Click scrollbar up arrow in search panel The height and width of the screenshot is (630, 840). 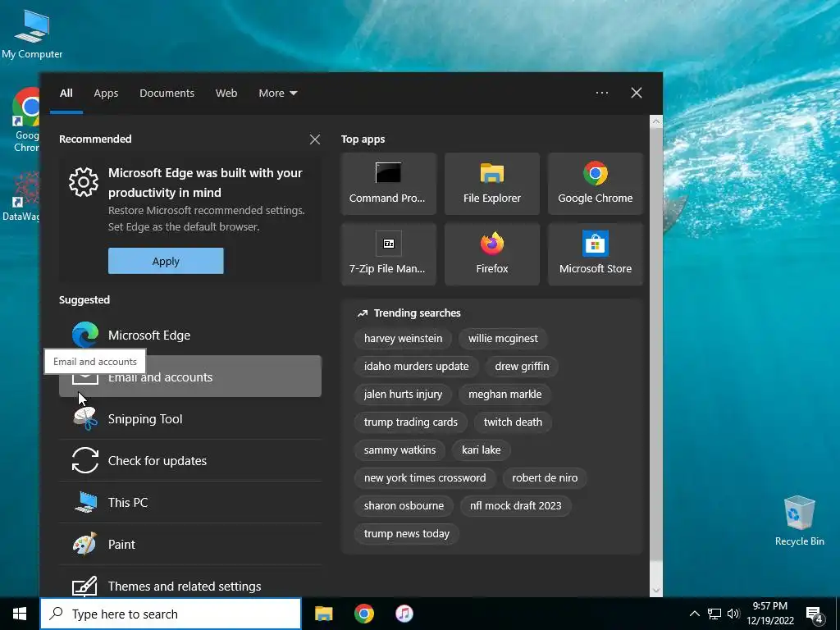click(656, 121)
